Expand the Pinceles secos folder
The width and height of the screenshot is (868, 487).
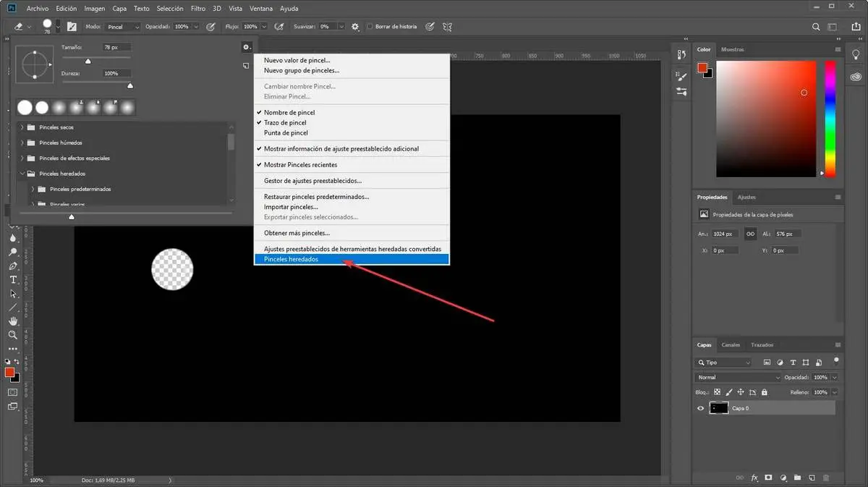pos(22,127)
